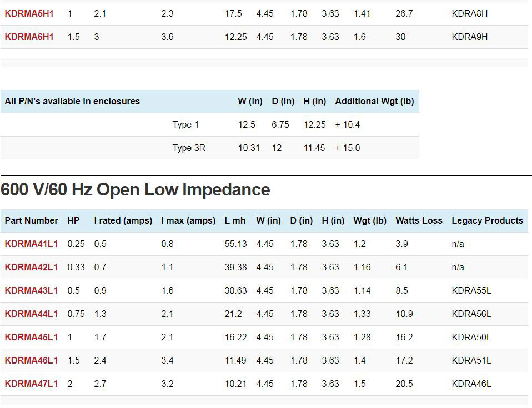Open the KDRMA42L1 part number link
The width and height of the screenshot is (532, 408).
[x=31, y=267]
